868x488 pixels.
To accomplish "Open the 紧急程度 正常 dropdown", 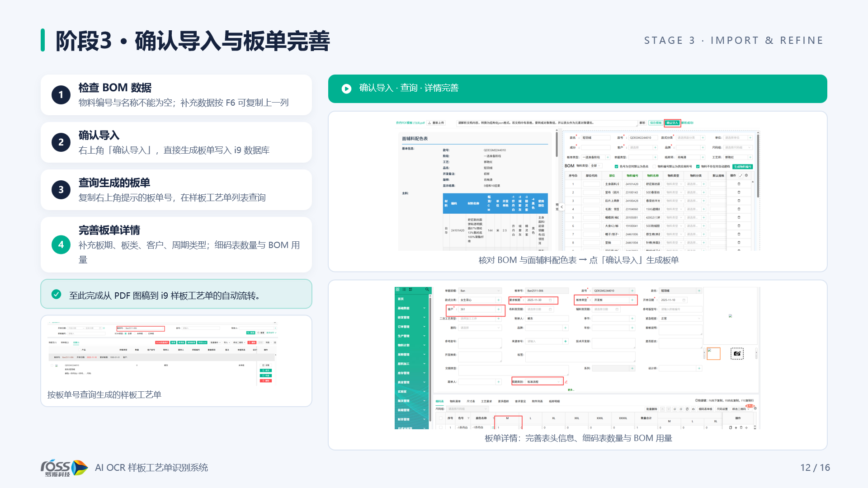I will point(680,319).
